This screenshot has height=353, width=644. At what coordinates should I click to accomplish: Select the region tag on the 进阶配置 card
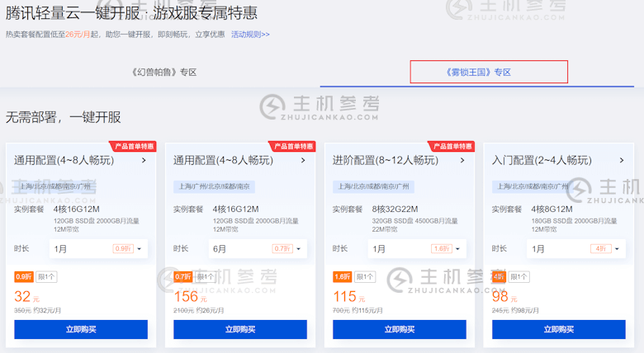(x=373, y=186)
